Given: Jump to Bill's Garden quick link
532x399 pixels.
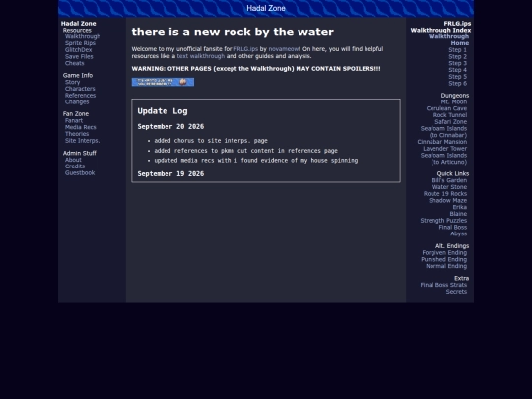Looking at the screenshot, I should 449,180.
